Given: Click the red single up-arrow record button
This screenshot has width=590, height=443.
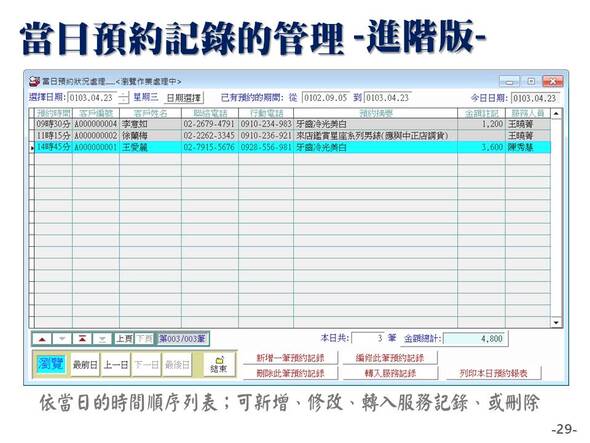Looking at the screenshot, I should click(42, 339).
